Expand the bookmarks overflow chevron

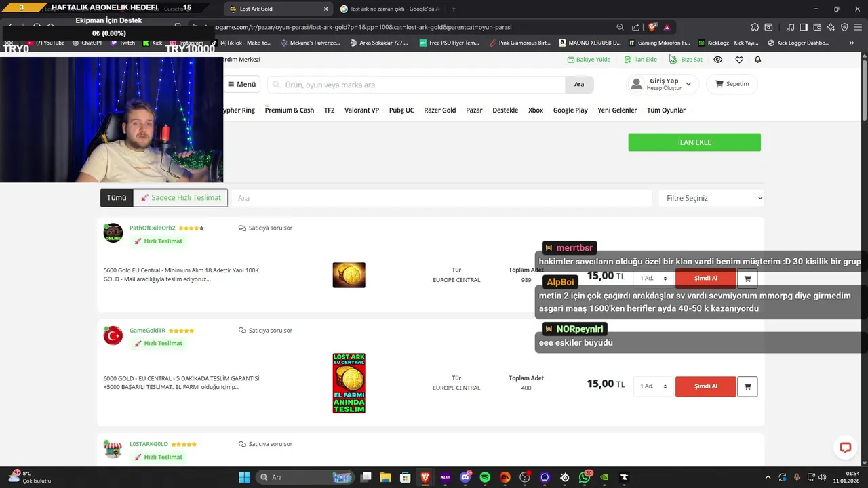point(852,43)
